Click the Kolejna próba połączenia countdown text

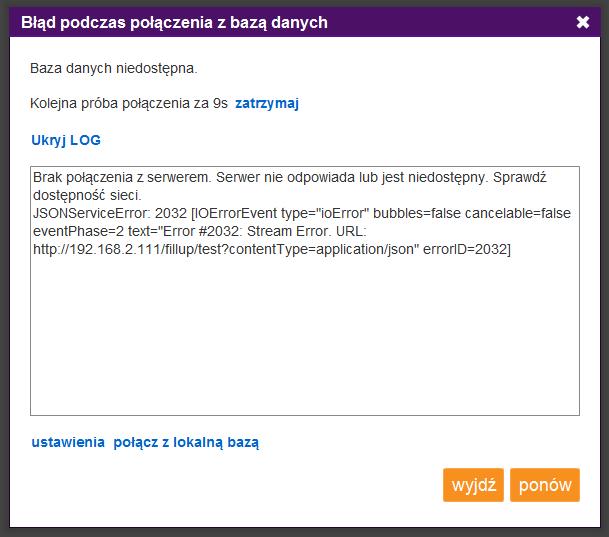[129, 103]
